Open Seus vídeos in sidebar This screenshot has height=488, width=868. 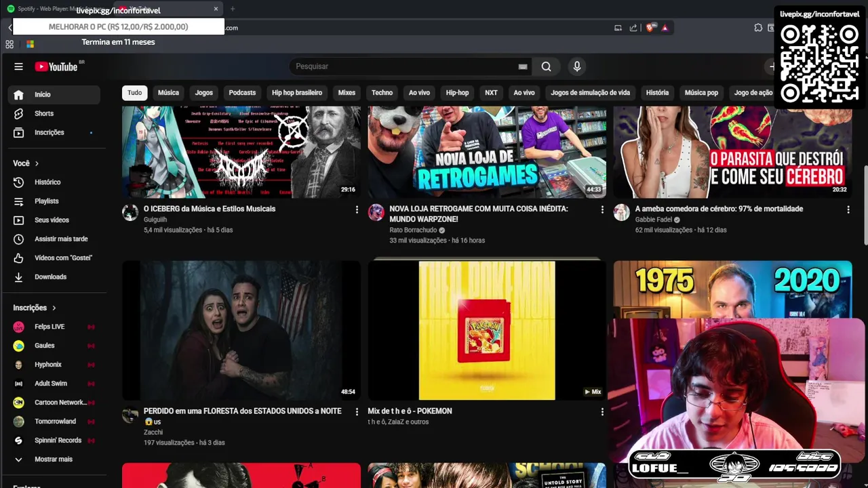tap(56, 220)
